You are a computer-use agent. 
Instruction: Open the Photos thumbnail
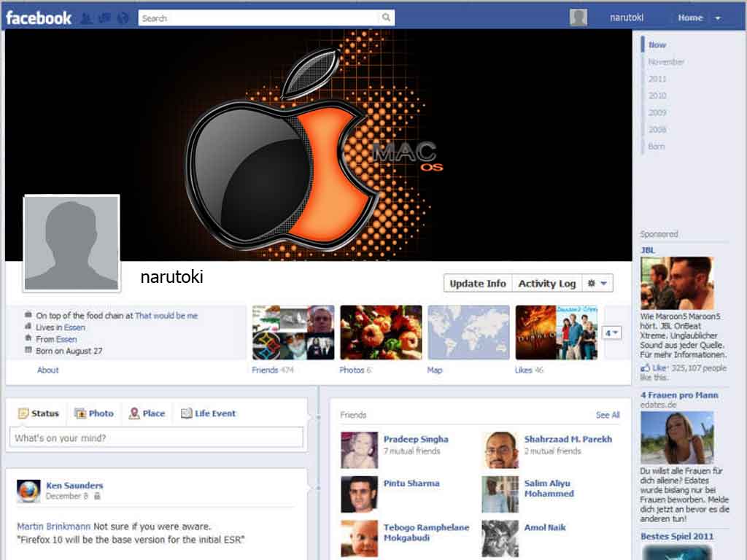click(x=381, y=332)
